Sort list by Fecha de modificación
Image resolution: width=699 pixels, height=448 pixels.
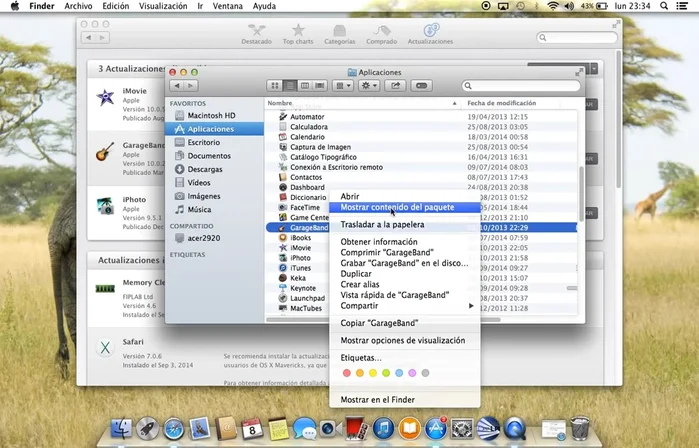click(x=503, y=103)
